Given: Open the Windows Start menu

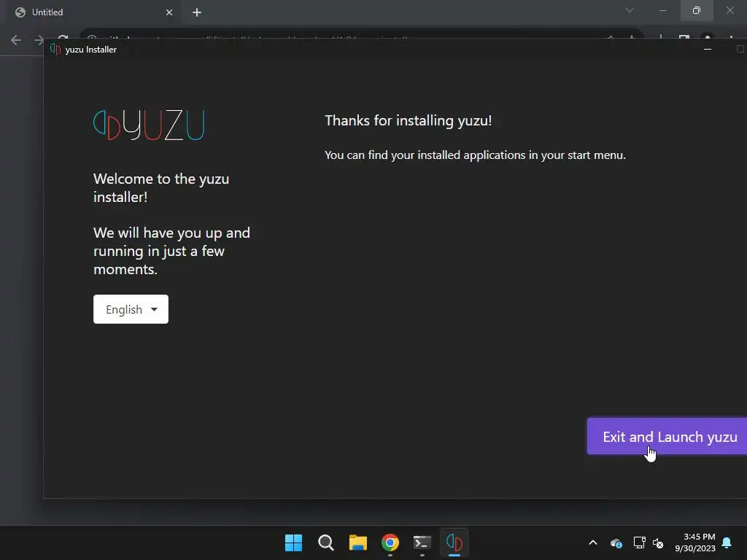Looking at the screenshot, I should click(293, 542).
